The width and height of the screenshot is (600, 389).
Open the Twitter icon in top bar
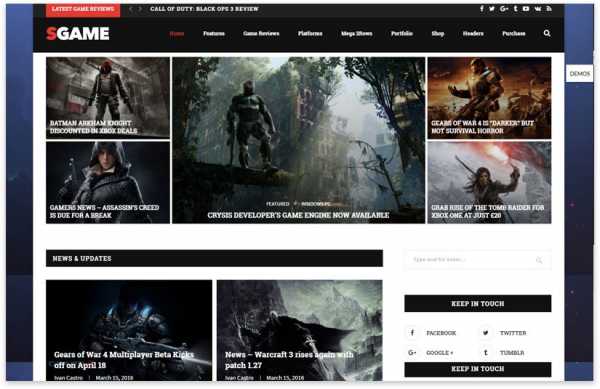(492, 8)
